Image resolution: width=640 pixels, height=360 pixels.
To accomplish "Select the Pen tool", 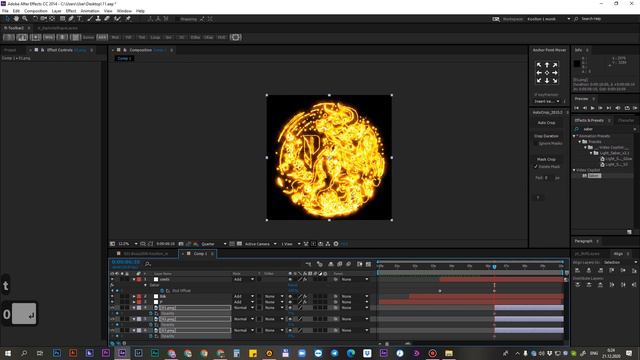I will 71,19.
